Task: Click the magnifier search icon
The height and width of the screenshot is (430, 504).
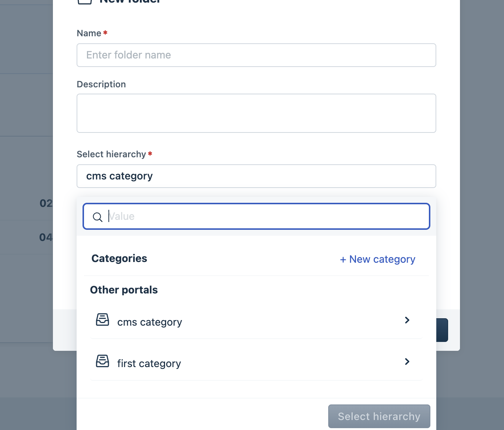Action: (x=97, y=217)
